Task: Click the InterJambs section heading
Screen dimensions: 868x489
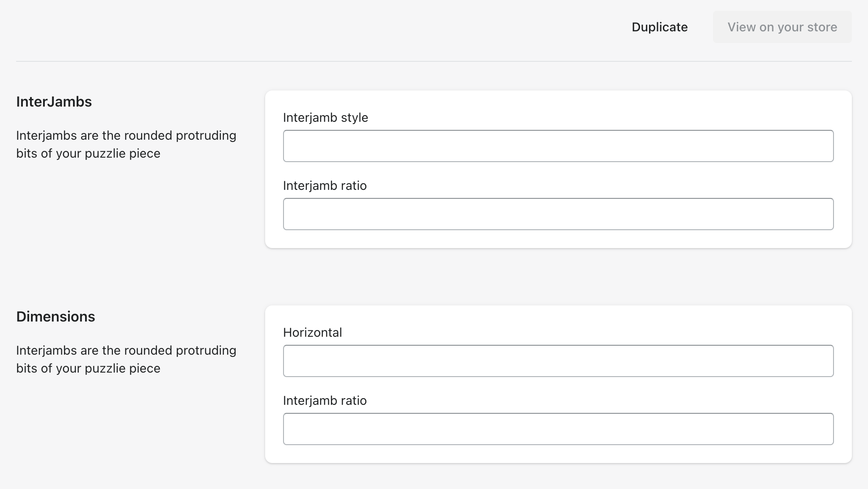Action: coord(54,102)
